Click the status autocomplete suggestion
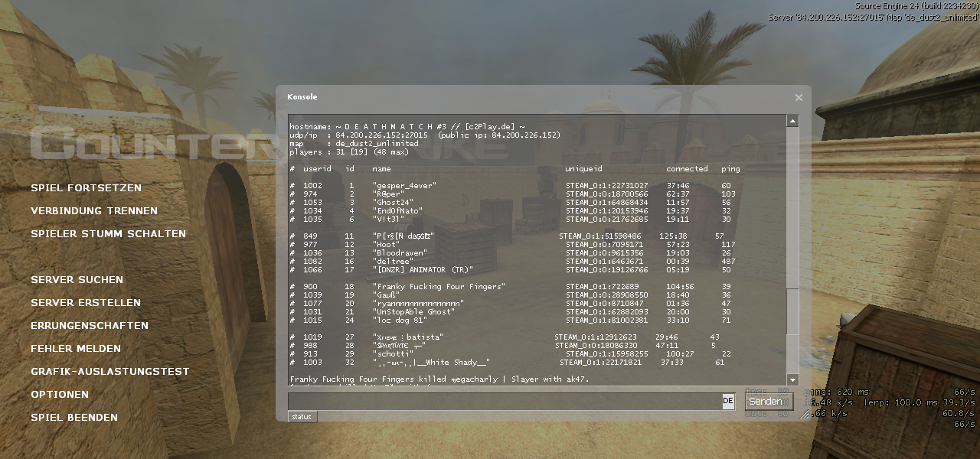The height and width of the screenshot is (459, 980). (x=302, y=417)
